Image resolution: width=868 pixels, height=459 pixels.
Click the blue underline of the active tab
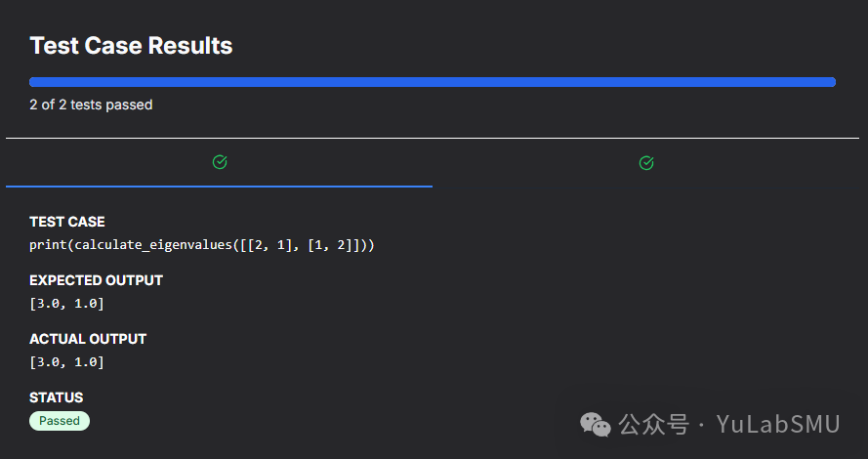pyautogui.click(x=219, y=186)
